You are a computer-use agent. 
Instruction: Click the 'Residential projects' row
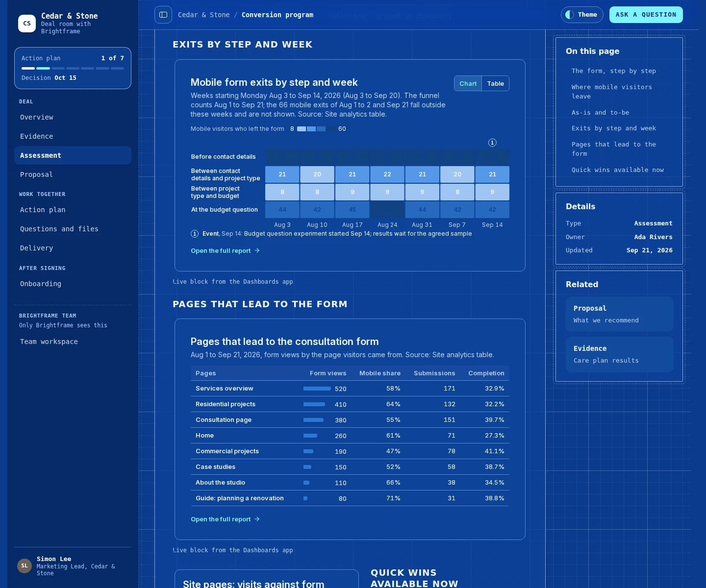click(350, 404)
